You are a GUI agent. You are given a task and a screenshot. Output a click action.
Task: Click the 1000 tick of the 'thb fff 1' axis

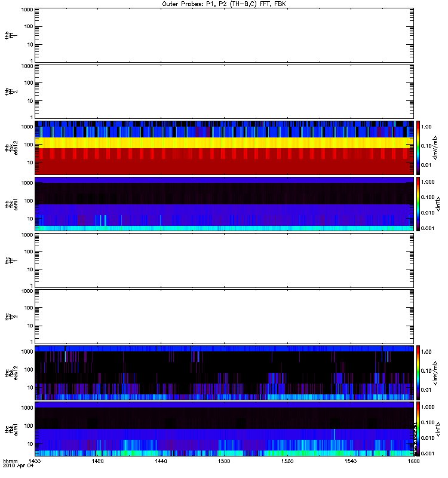(27, 10)
